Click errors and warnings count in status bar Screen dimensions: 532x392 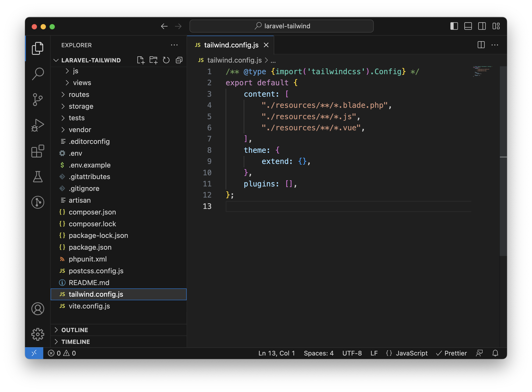(x=62, y=353)
